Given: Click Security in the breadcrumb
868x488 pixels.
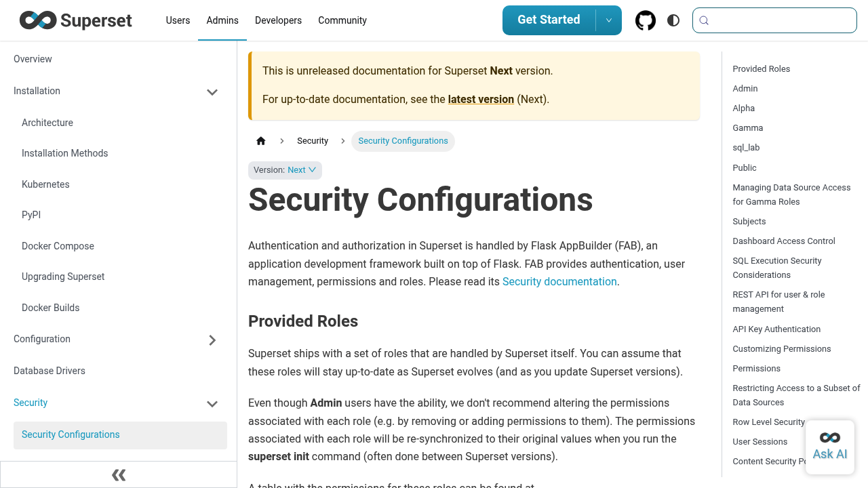Looking at the screenshot, I should click(x=313, y=141).
